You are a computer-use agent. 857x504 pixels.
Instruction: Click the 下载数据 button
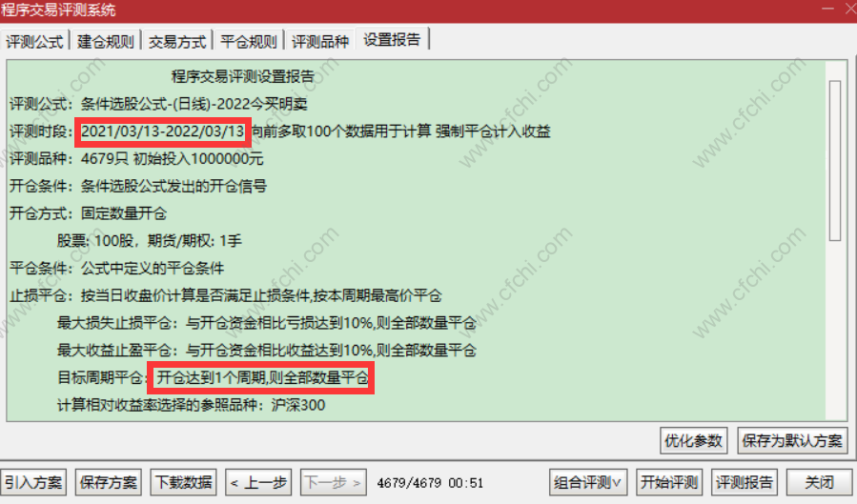point(184,483)
